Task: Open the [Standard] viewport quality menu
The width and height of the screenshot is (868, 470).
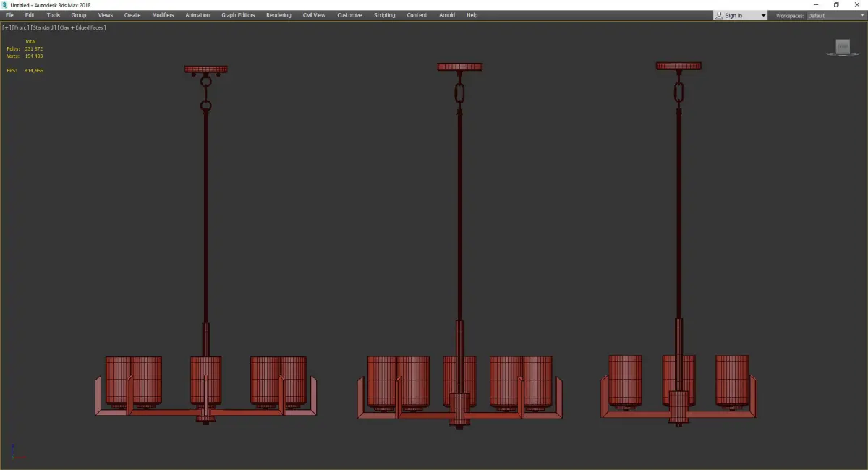Action: click(43, 27)
